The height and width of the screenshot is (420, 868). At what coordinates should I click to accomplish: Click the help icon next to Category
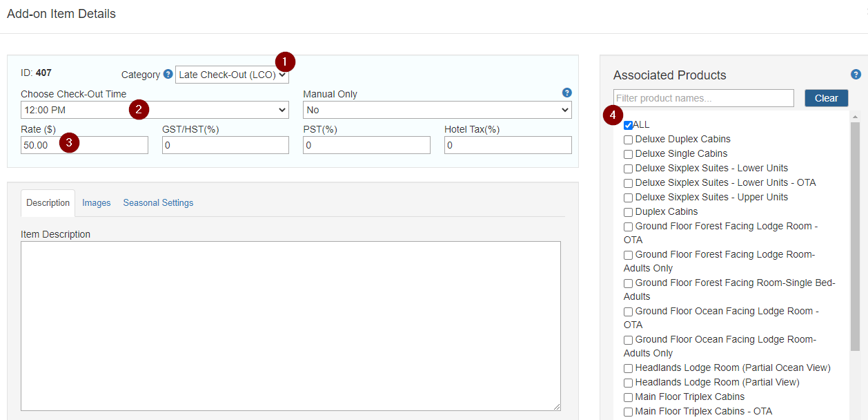(168, 75)
